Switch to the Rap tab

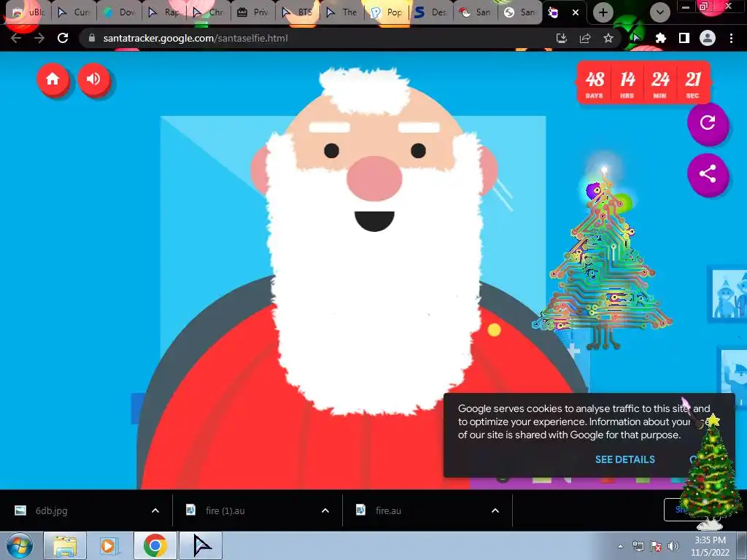pos(163,12)
